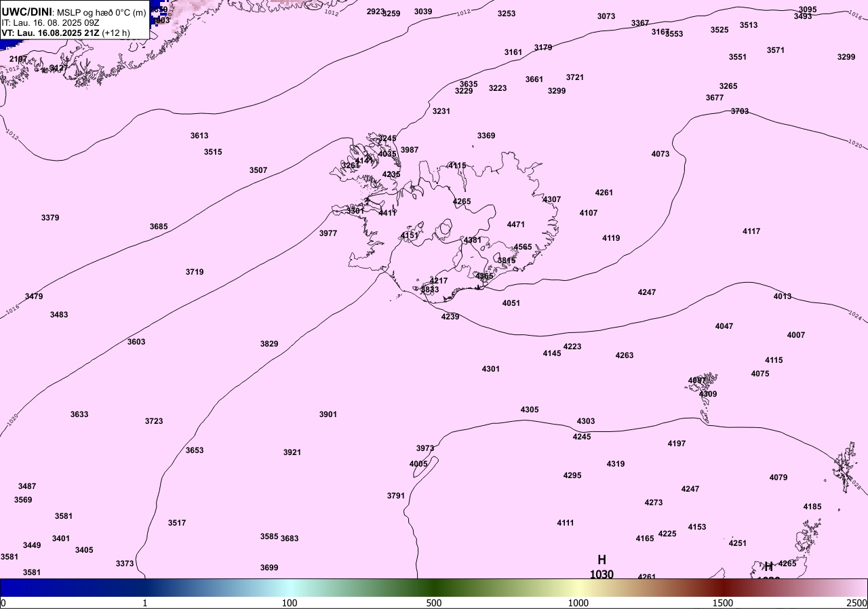Click the value 4107 east of Iceland

pyautogui.click(x=589, y=213)
